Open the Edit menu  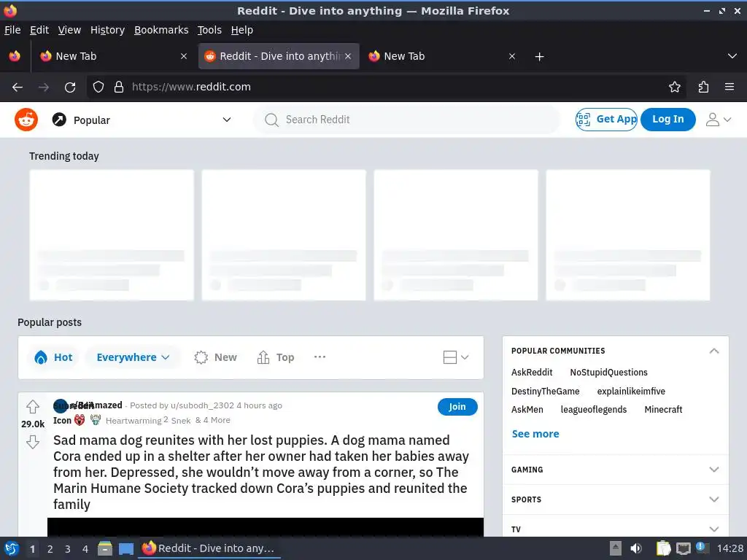39,30
